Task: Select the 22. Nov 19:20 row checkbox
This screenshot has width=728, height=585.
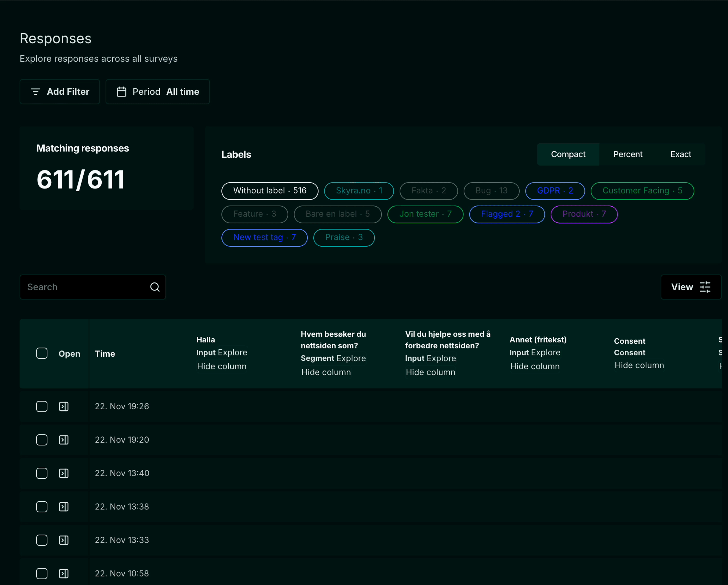Action: click(x=42, y=440)
